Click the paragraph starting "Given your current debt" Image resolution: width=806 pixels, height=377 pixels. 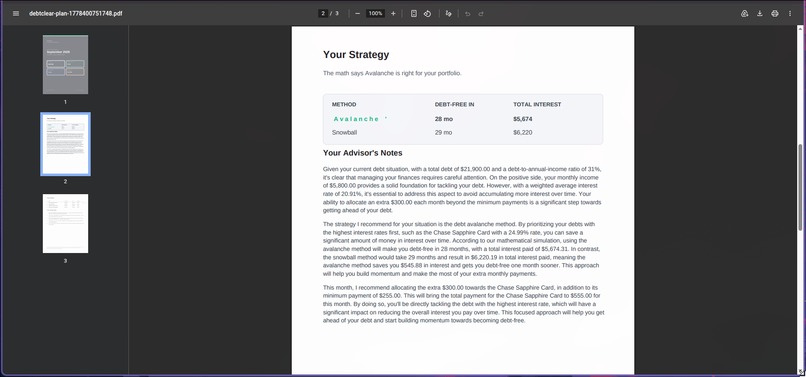coord(463,190)
